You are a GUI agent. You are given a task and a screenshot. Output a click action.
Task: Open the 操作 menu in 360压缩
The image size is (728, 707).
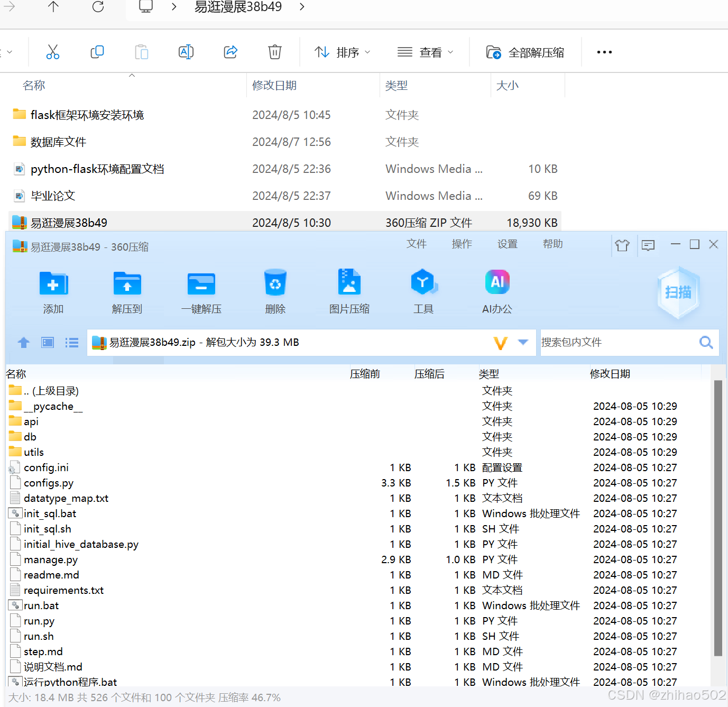pyautogui.click(x=462, y=244)
